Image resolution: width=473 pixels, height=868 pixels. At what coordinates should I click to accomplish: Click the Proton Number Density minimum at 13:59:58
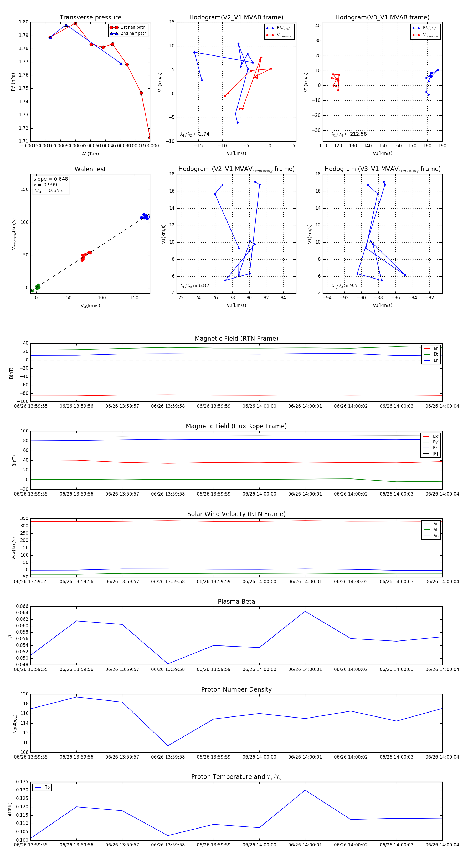click(x=168, y=746)
